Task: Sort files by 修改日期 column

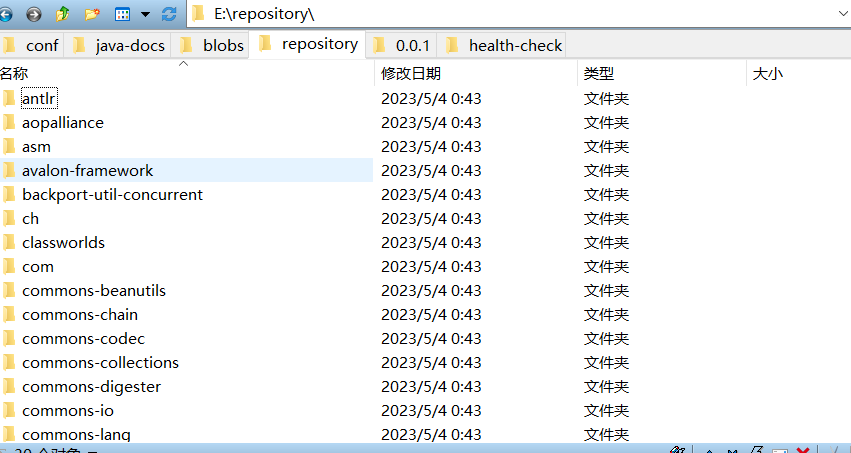Action: pyautogui.click(x=411, y=74)
